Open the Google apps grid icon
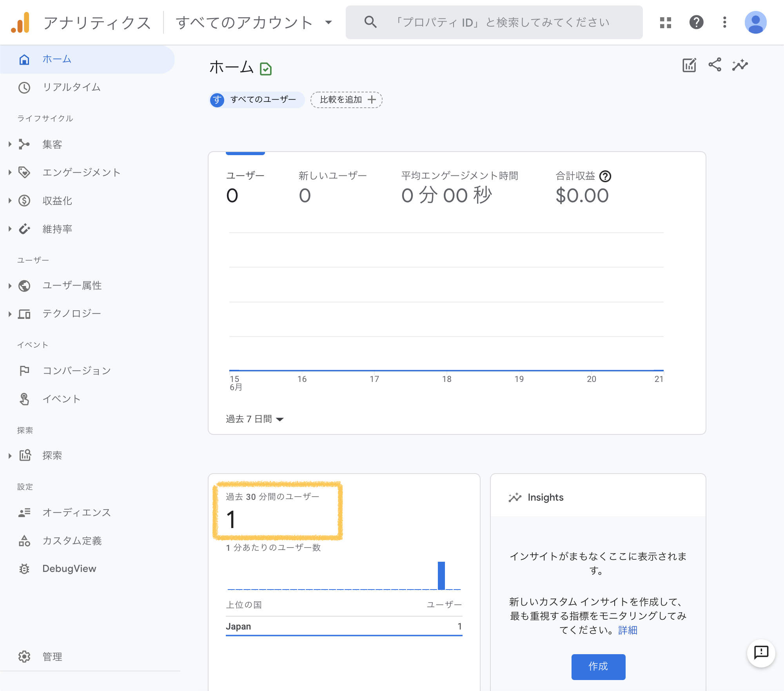Screen dimensions: 784x691 point(665,22)
